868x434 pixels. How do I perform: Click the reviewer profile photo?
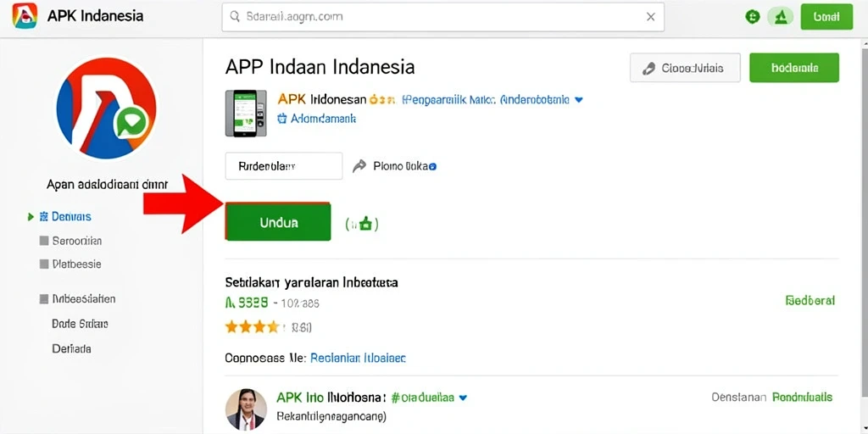tap(247, 409)
